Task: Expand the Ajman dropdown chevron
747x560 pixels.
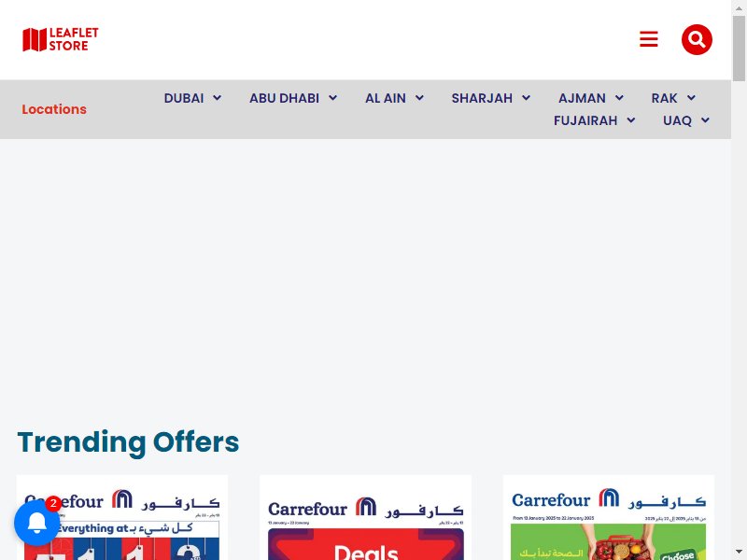Action: 619,98
